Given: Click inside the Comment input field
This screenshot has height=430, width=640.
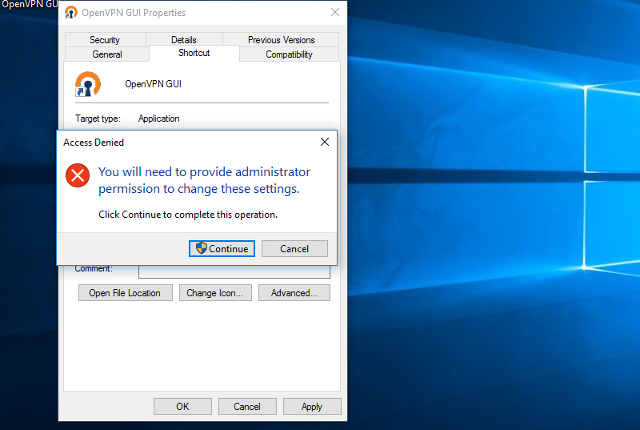Looking at the screenshot, I should coord(234,272).
